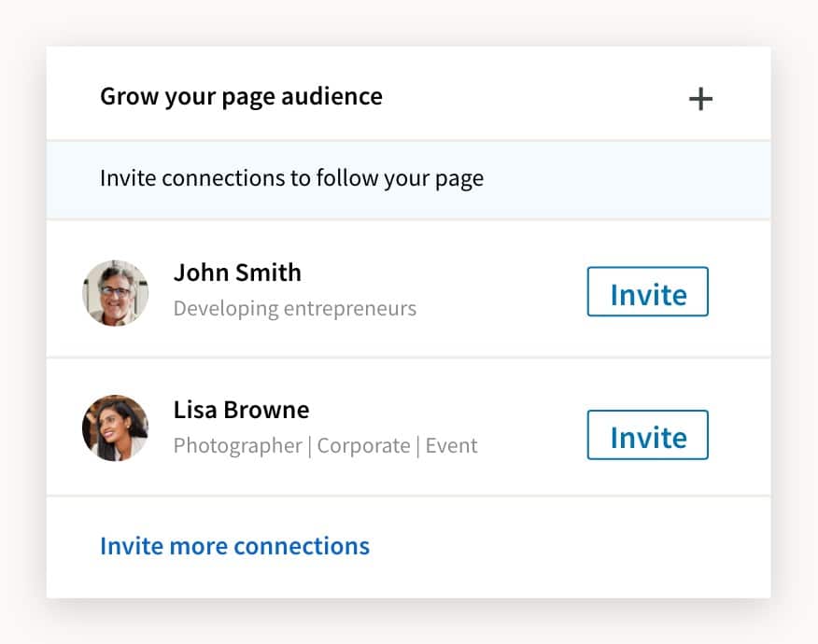The image size is (818, 644).
Task: Click Photographer Corporate Event headline text
Action: 325,445
